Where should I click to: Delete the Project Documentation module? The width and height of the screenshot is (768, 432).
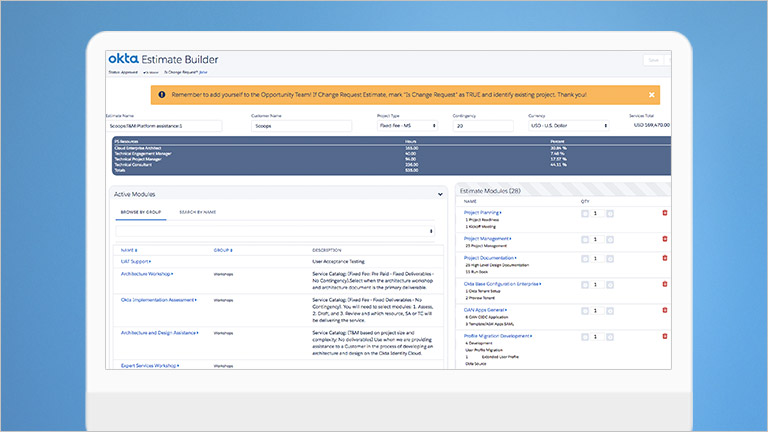click(x=665, y=258)
